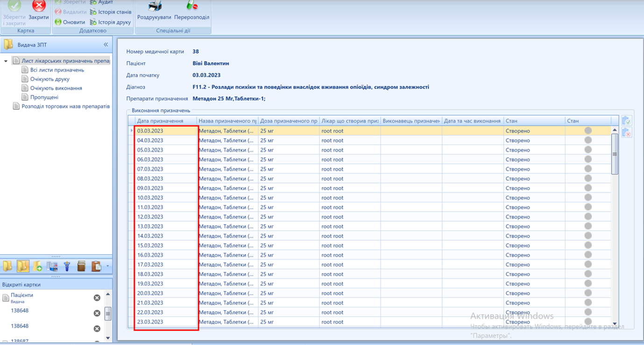Select the 13.03.2023 date cell
The width and height of the screenshot is (644, 345).
coord(166,226)
